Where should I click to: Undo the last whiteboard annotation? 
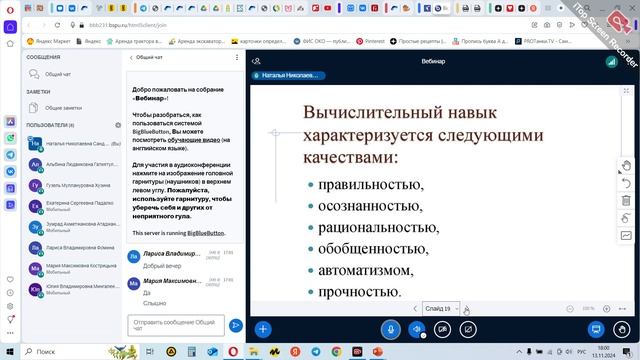[x=626, y=183]
